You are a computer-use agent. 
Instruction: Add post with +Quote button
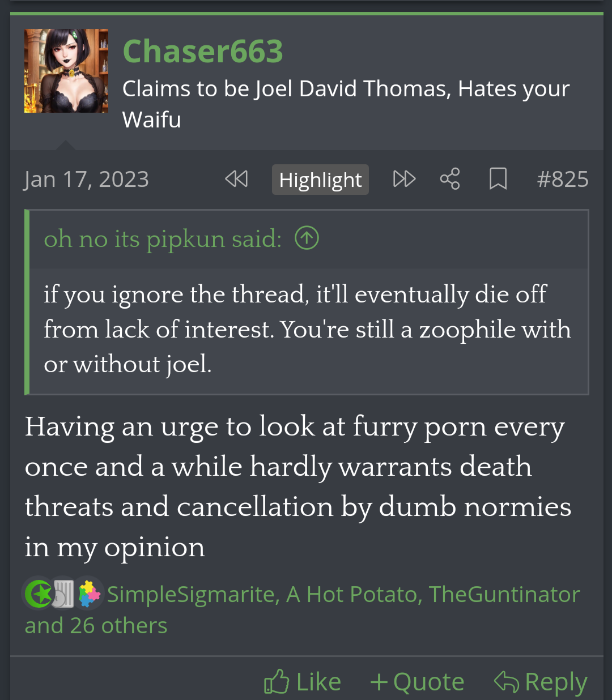click(x=417, y=681)
